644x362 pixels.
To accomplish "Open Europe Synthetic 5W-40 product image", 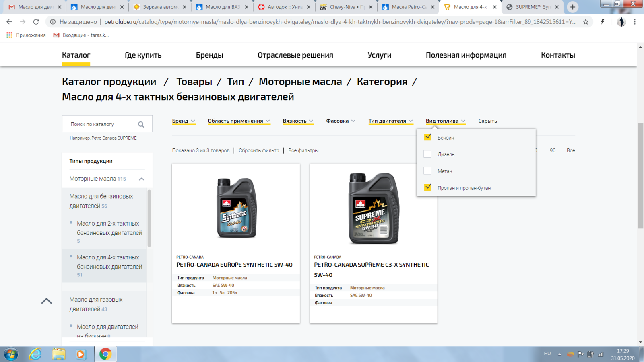I will click(236, 208).
